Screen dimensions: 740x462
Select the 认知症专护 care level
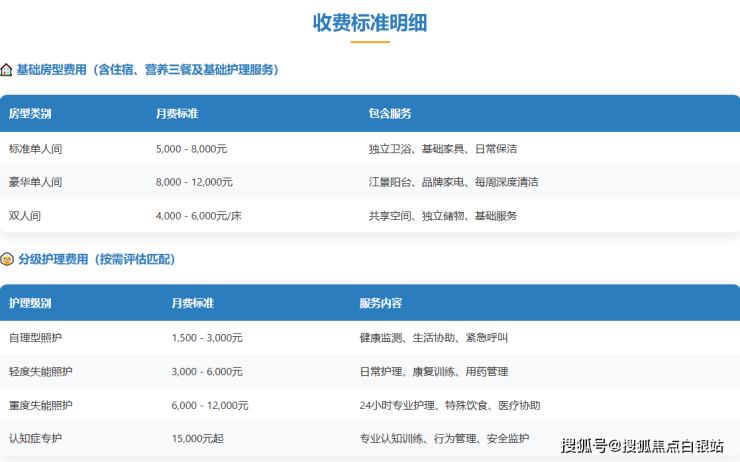[x=35, y=438]
